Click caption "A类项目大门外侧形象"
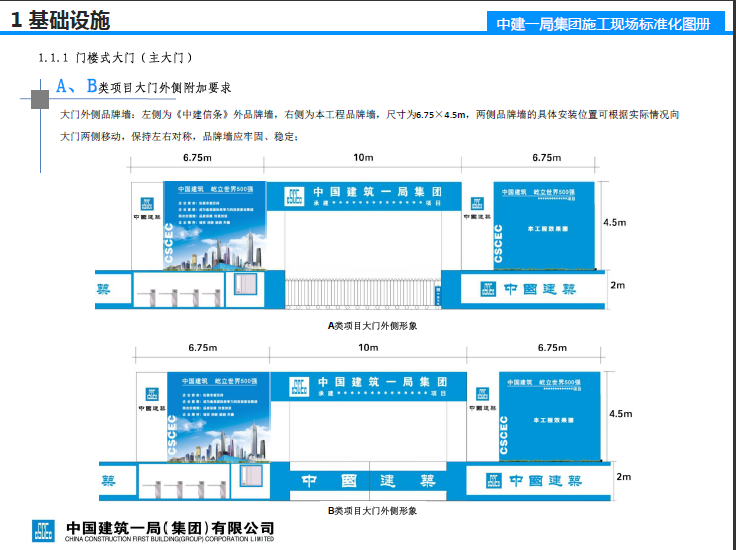 point(372,326)
